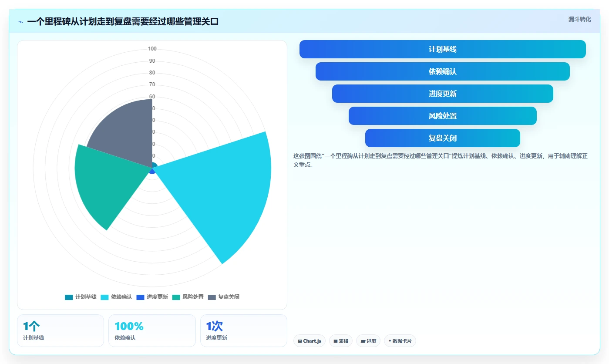Select the 风险处置 funnel bar
The image size is (609, 364).
[442, 116]
